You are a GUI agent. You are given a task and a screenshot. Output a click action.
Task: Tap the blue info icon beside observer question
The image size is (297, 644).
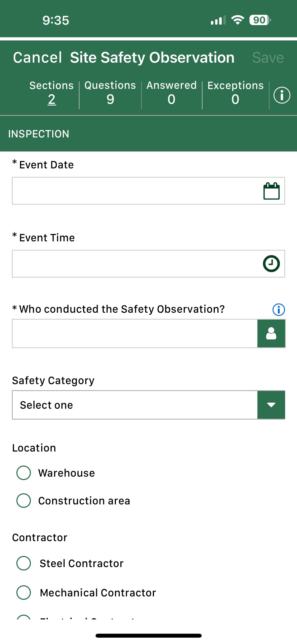click(x=279, y=310)
